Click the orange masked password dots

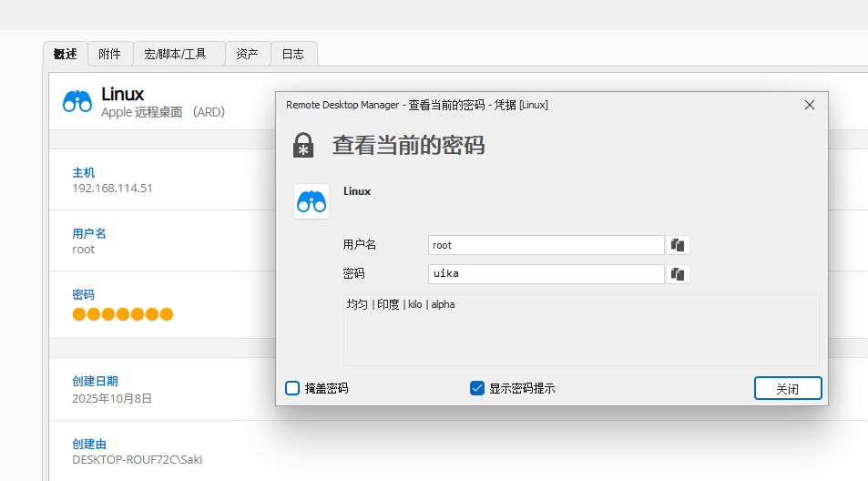123,314
